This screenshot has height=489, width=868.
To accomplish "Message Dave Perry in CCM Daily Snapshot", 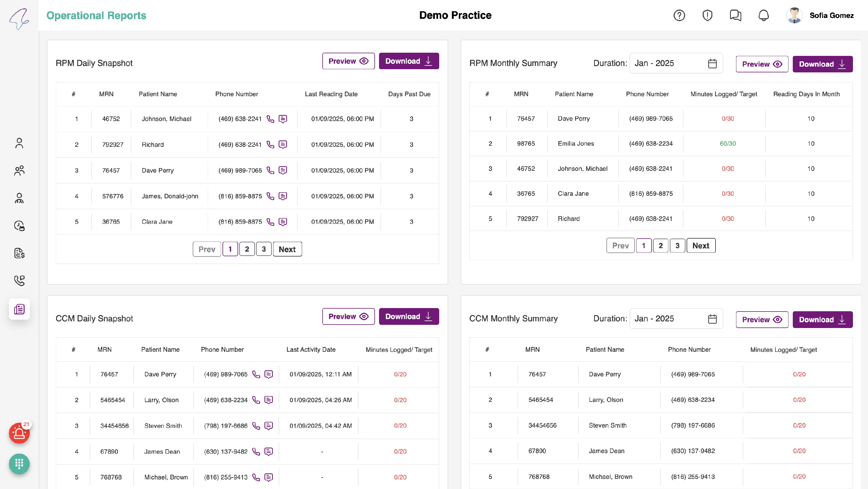I will tap(269, 374).
